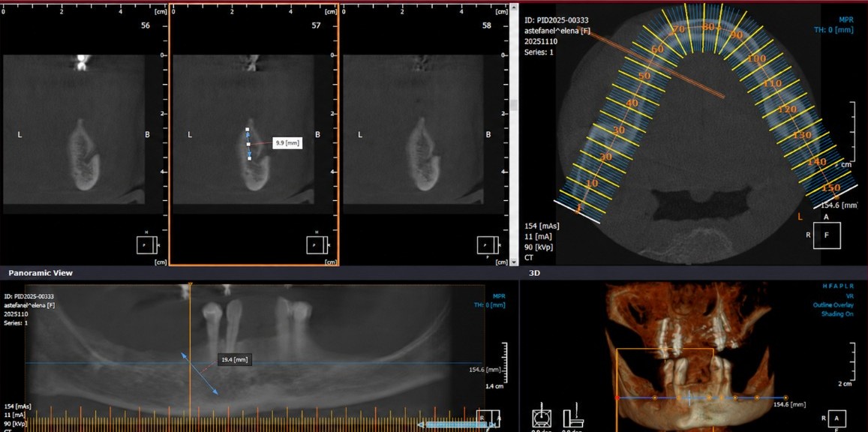The width and height of the screenshot is (868, 432).
Task: Click the H F A P L R label in 3D view
Action: [x=838, y=286]
